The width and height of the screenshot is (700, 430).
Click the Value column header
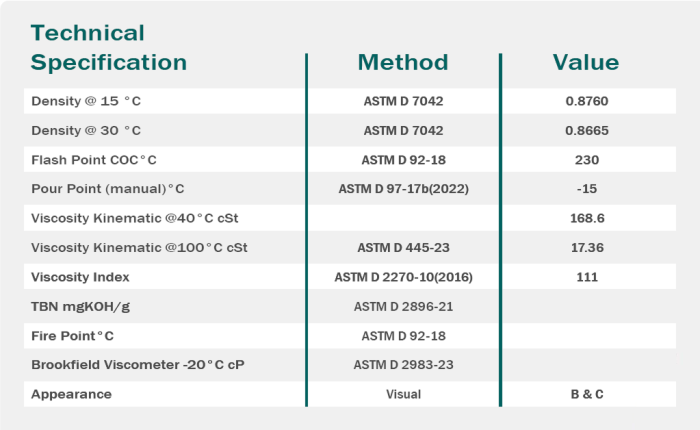coord(586,63)
